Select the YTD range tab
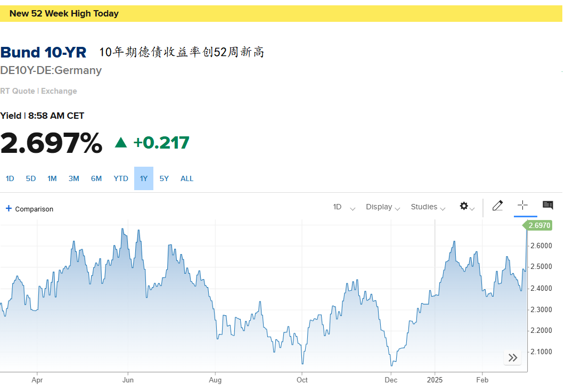 (x=121, y=178)
